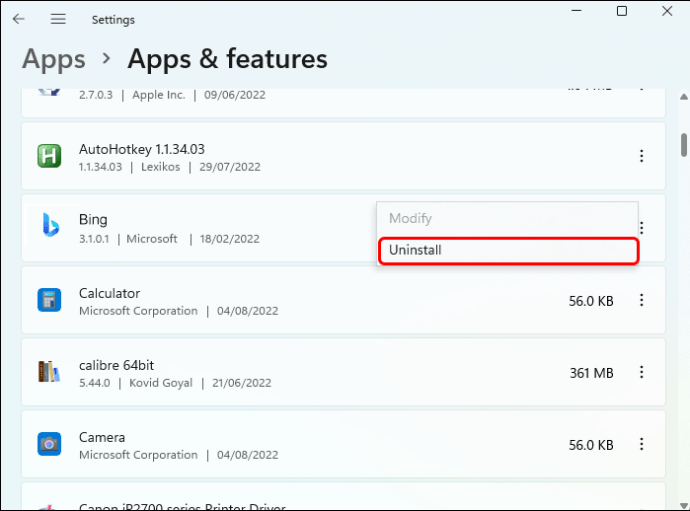Open Camera's three-dot options menu
The width and height of the screenshot is (690, 511).
tap(641, 444)
